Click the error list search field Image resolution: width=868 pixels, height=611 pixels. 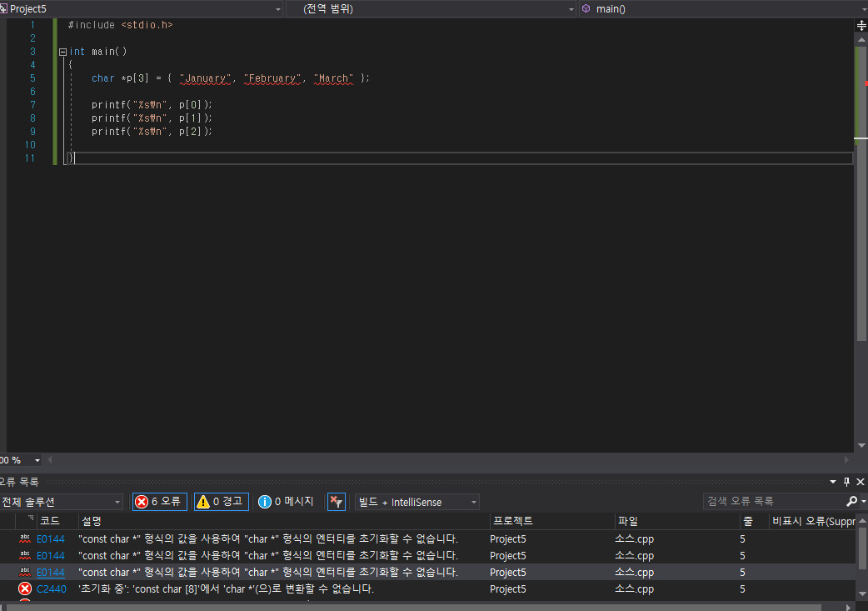click(x=773, y=501)
